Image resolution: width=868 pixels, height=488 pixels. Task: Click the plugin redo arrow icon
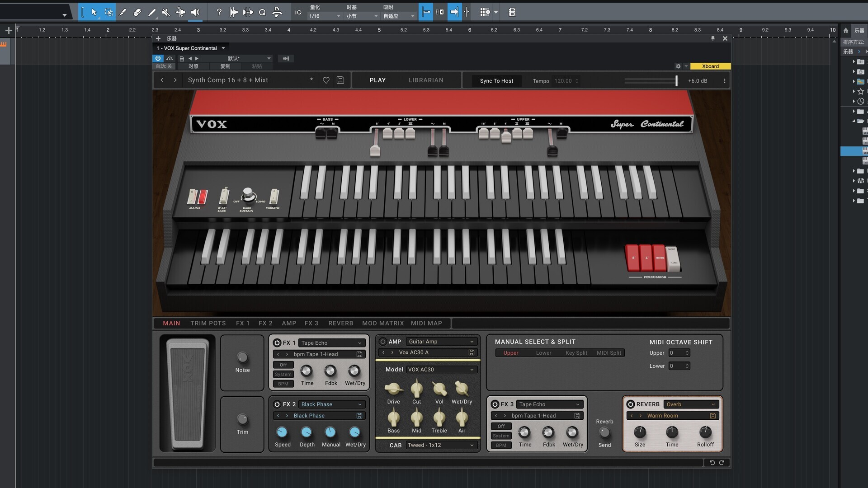click(722, 463)
